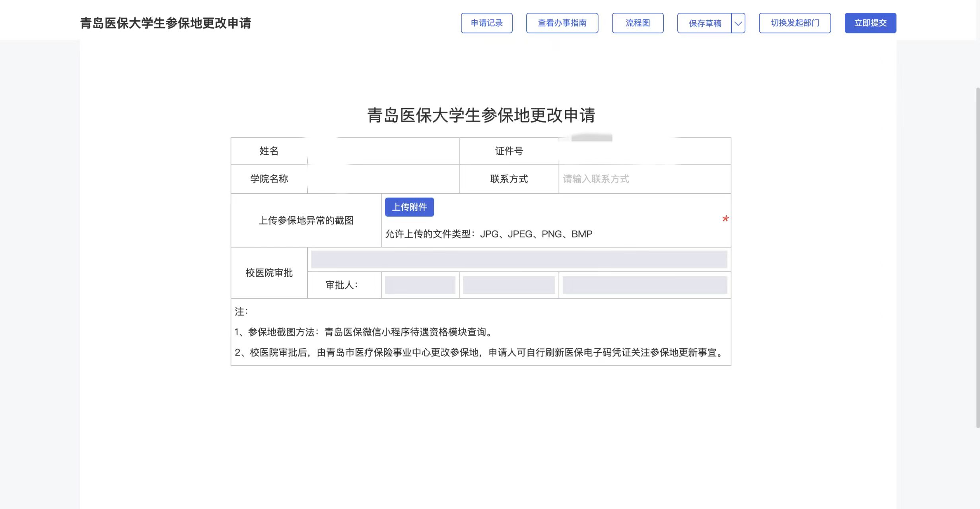This screenshot has height=509, width=980.
Task: Save draft with 保存草稿 button
Action: (704, 23)
